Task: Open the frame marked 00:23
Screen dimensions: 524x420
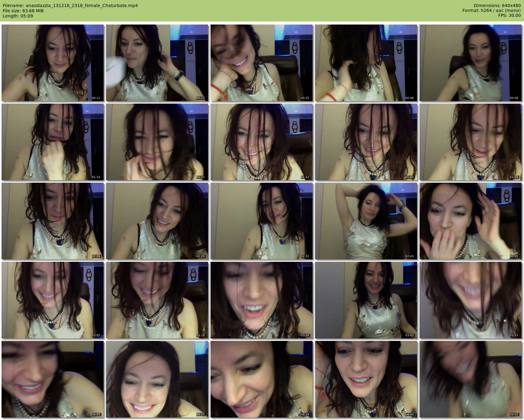Action: 157,63
